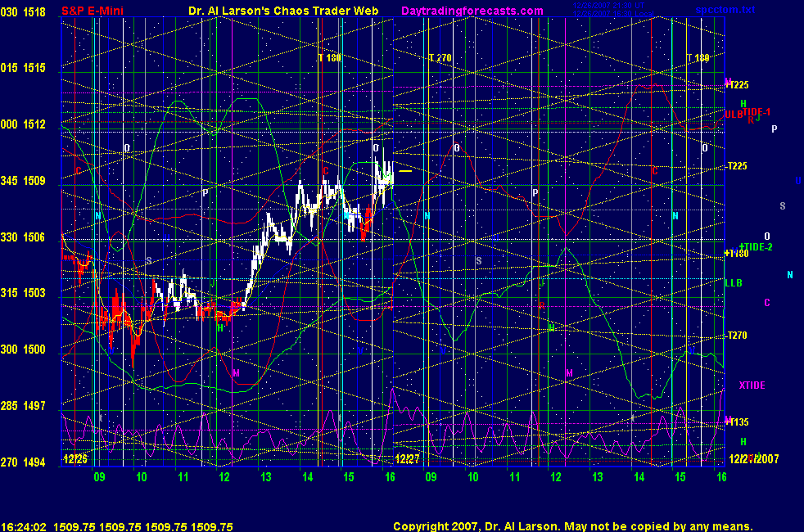The height and width of the screenshot is (532, 804).
Task: Click the '270 1494' price axis label
Action: coord(23,462)
